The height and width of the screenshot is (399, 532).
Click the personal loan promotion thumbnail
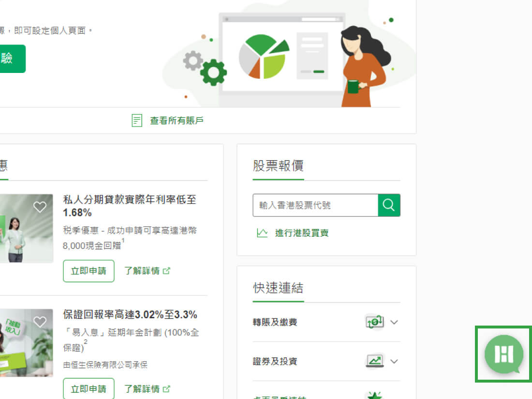[x=27, y=228]
